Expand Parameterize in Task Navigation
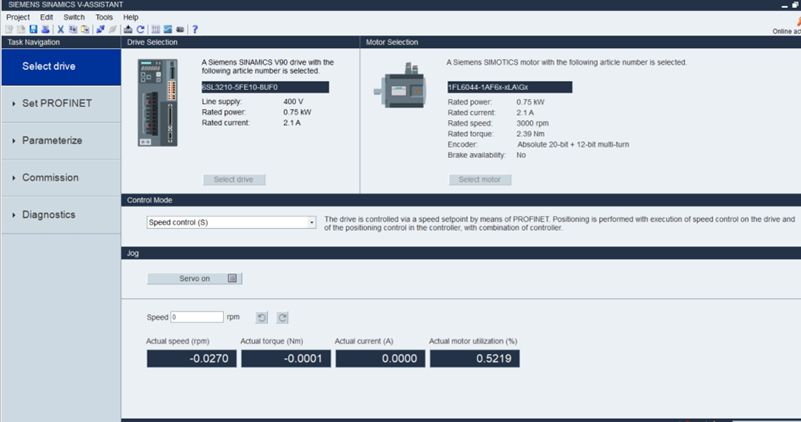 coord(61,140)
